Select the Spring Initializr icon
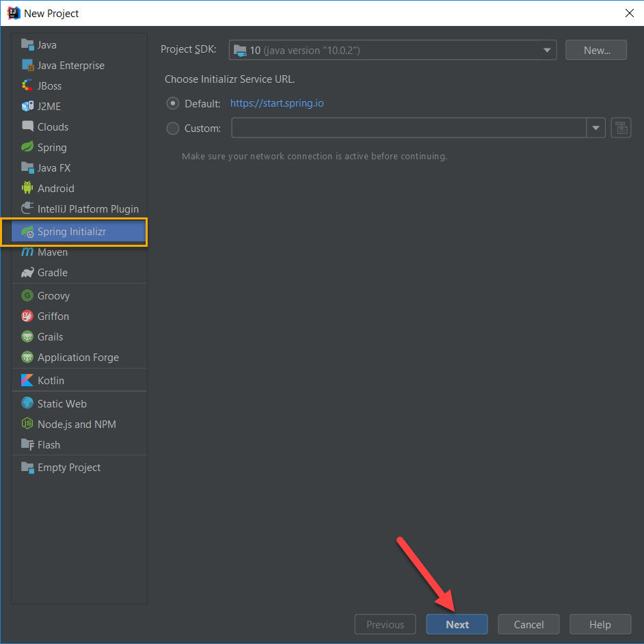 27,232
